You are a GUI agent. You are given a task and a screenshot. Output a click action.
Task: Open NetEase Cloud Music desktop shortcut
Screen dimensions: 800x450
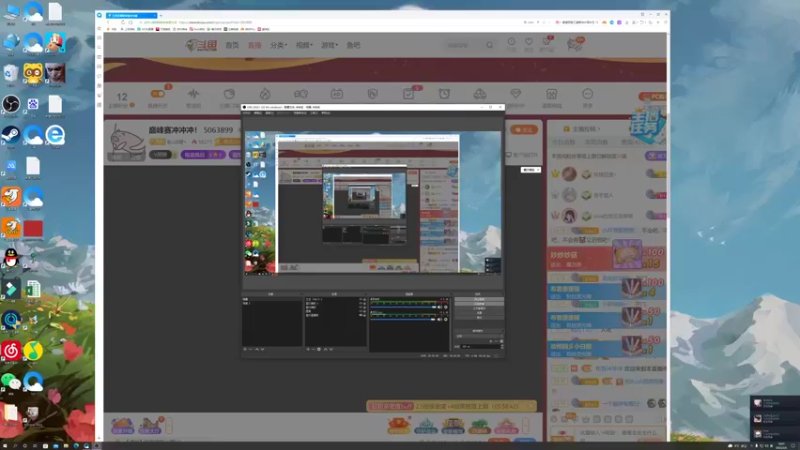(11, 351)
